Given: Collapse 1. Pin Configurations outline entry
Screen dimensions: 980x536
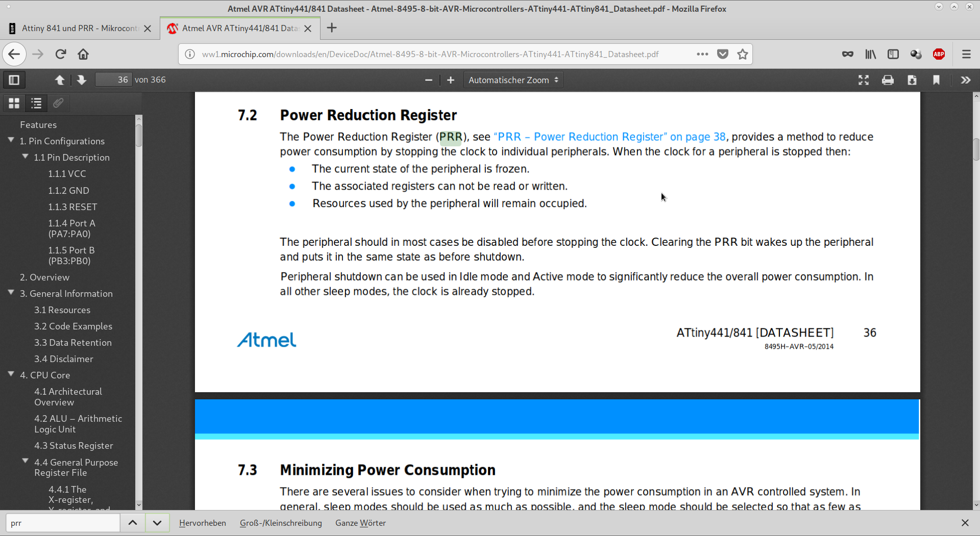Looking at the screenshot, I should [x=11, y=140].
